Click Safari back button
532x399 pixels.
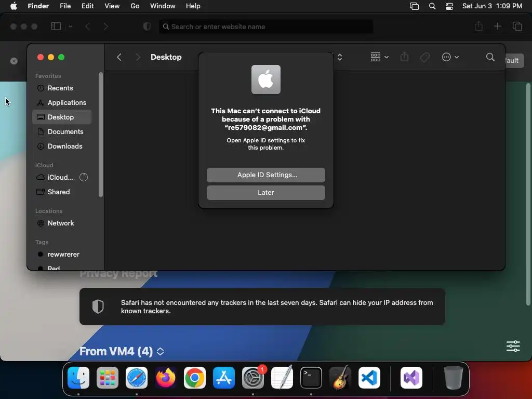pos(87,26)
